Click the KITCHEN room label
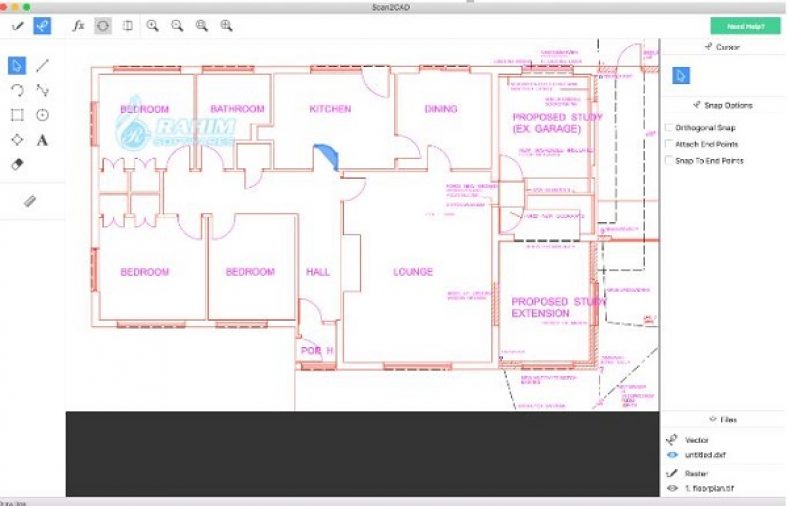788x506 pixels. [x=330, y=109]
